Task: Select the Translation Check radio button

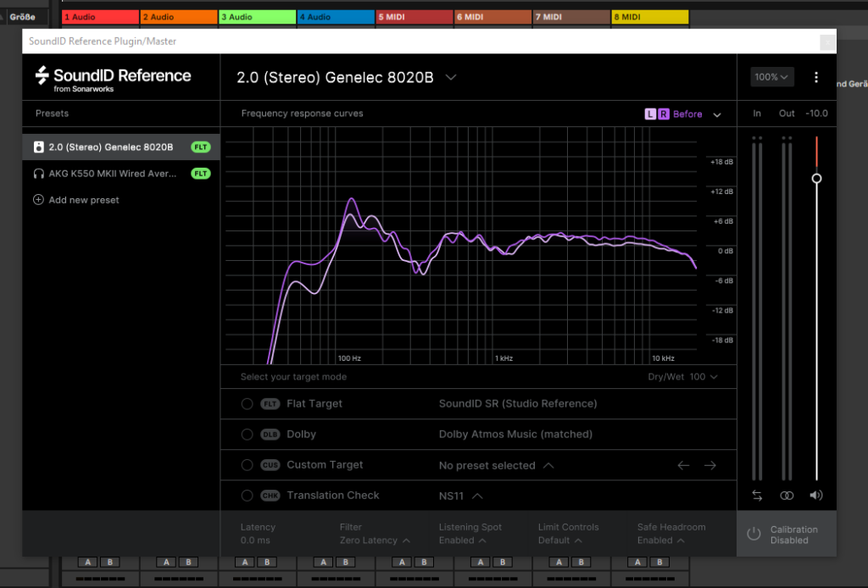Action: point(247,496)
